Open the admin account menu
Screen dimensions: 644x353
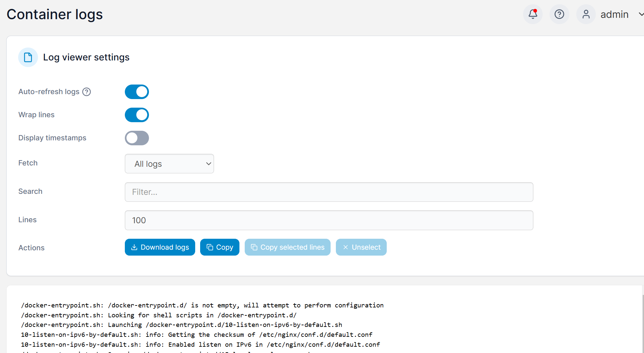tap(614, 15)
